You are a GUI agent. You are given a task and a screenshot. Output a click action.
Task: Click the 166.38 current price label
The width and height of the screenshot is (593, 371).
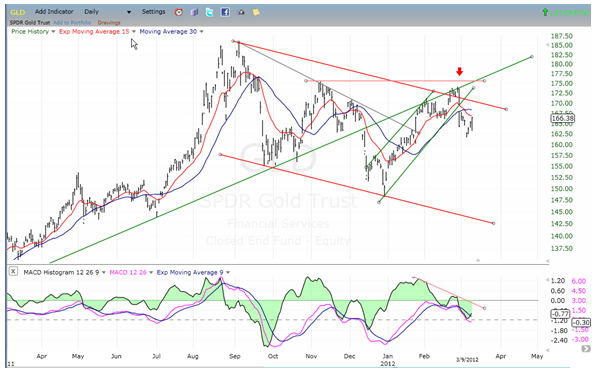click(563, 118)
